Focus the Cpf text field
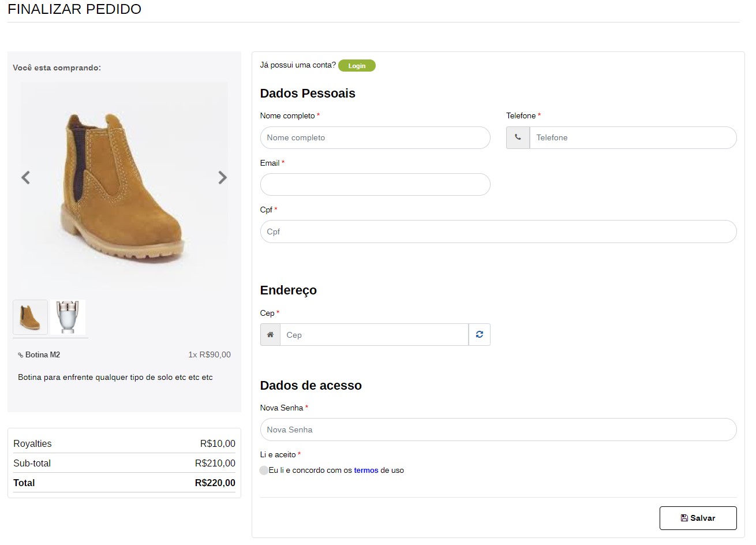This screenshot has width=756, height=545. [498, 232]
